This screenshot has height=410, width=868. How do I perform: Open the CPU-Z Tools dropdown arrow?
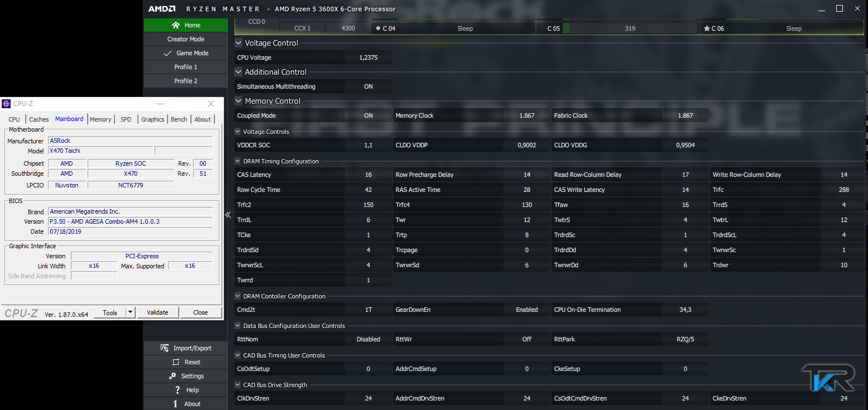131,312
